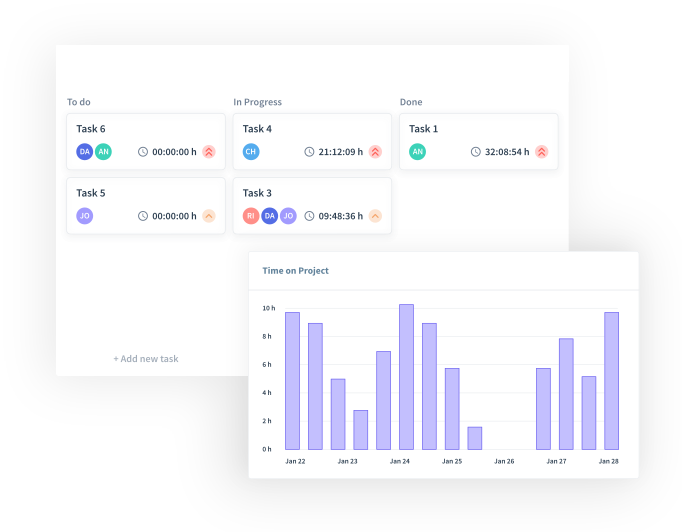This screenshot has width=682, height=532.
Task: Click the 6 h axis label
Action: point(267,365)
